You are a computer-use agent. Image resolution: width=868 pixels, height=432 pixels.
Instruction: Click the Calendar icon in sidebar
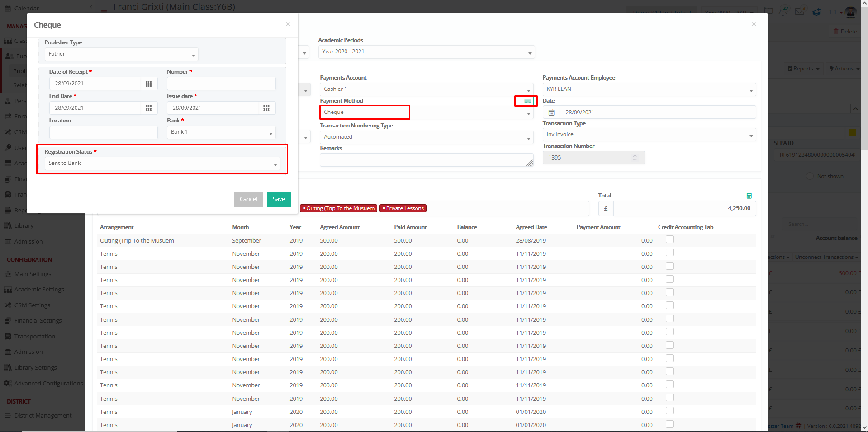(8, 8)
